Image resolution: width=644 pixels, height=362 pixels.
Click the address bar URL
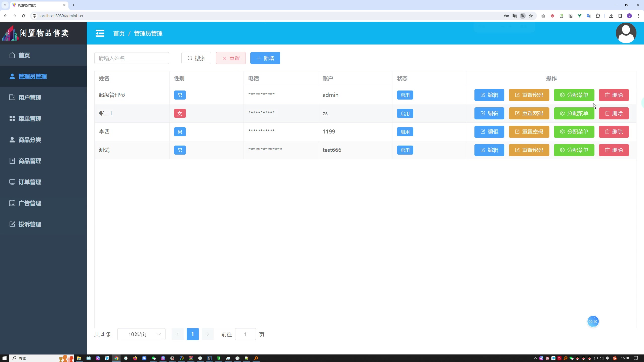point(61,16)
